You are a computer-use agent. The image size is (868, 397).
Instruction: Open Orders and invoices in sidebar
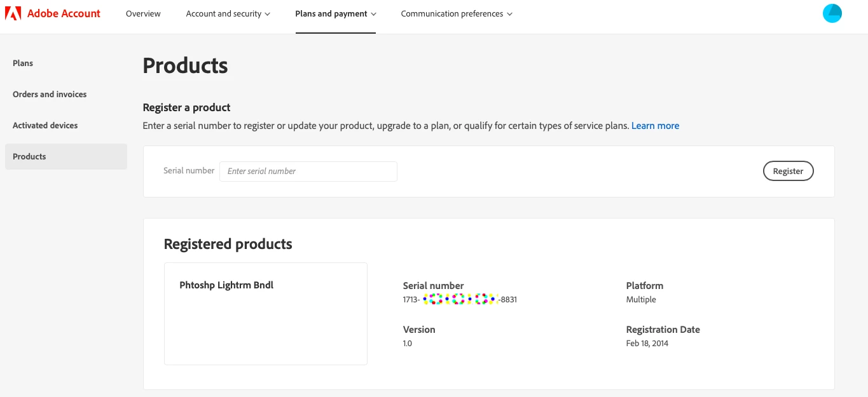(x=50, y=95)
